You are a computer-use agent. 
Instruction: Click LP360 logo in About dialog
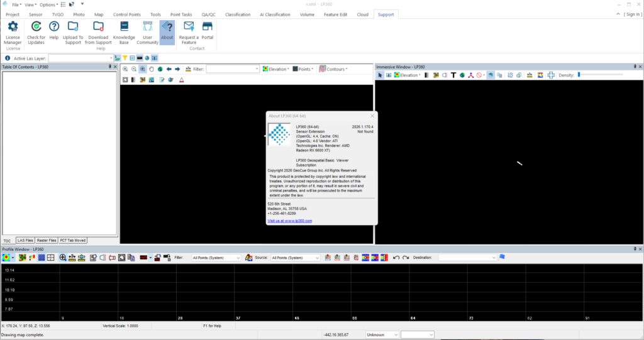tap(279, 134)
